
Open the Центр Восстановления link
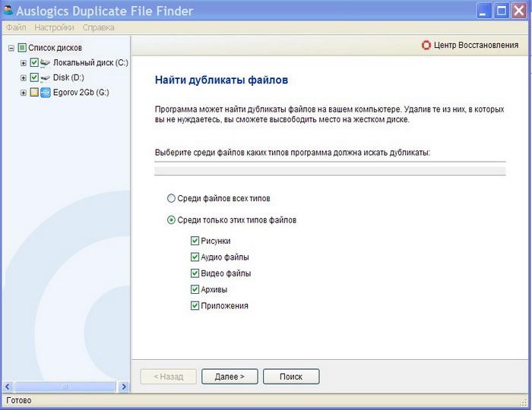pyautogui.click(x=476, y=45)
